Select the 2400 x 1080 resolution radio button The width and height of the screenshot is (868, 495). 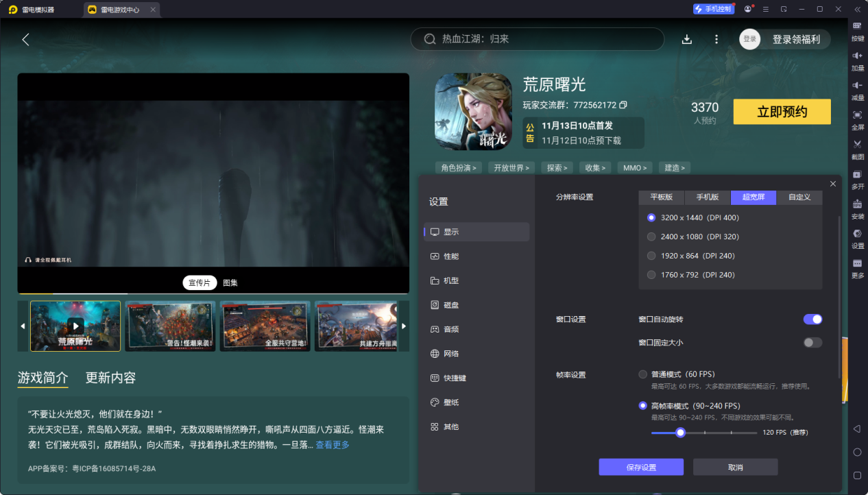651,237
